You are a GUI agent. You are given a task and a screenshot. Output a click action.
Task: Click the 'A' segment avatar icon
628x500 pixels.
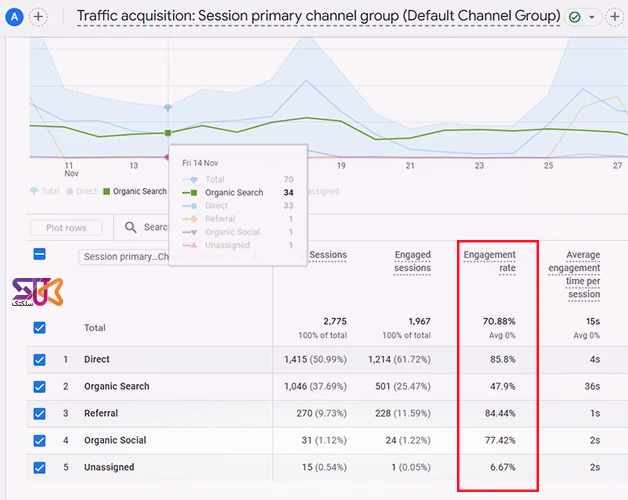[x=14, y=16]
